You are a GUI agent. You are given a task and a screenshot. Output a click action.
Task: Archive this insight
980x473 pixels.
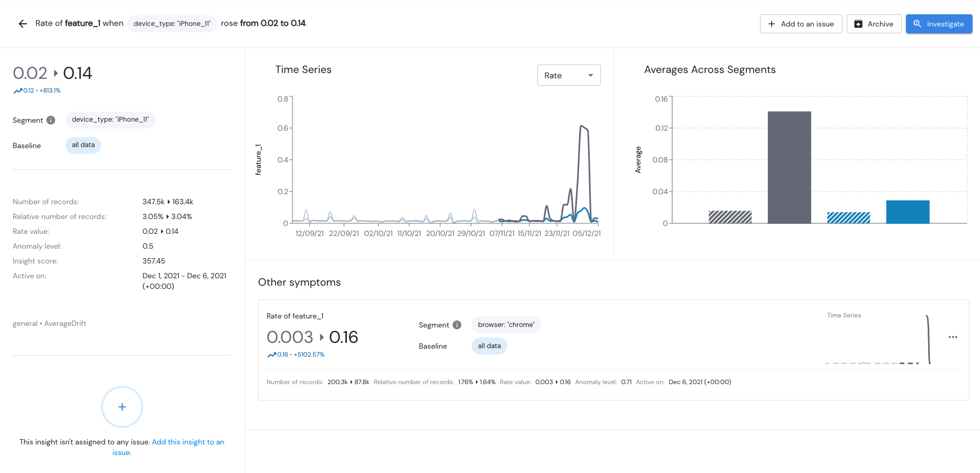pos(874,24)
